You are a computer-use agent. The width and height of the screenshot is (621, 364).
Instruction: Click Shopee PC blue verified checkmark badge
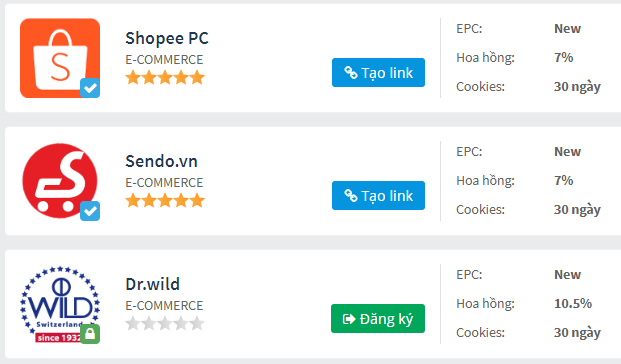90,88
